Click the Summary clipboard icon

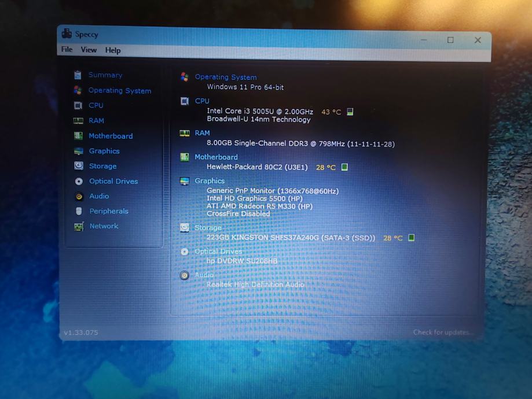(x=78, y=75)
